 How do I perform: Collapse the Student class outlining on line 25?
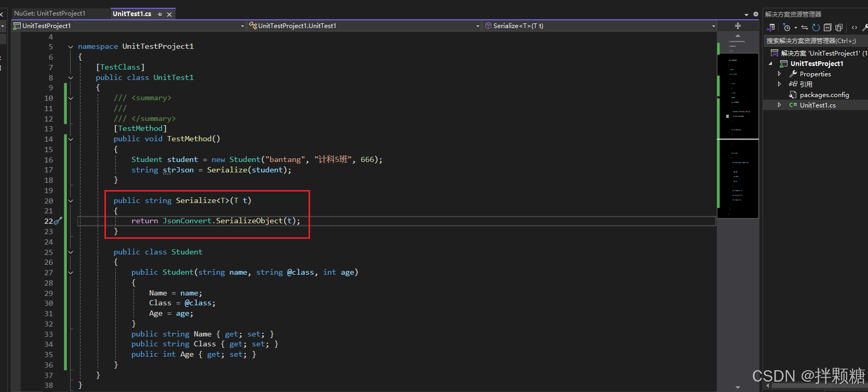[71, 252]
